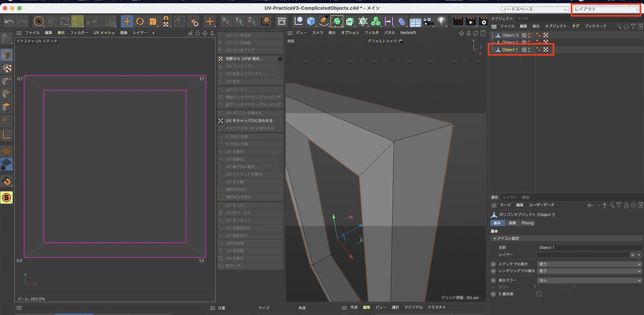Select the Rotate tool in the toolbar

(x=140, y=22)
